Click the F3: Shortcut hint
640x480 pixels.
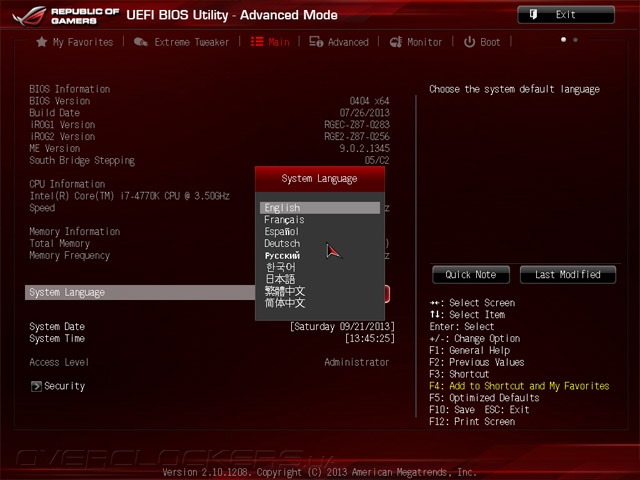point(459,374)
